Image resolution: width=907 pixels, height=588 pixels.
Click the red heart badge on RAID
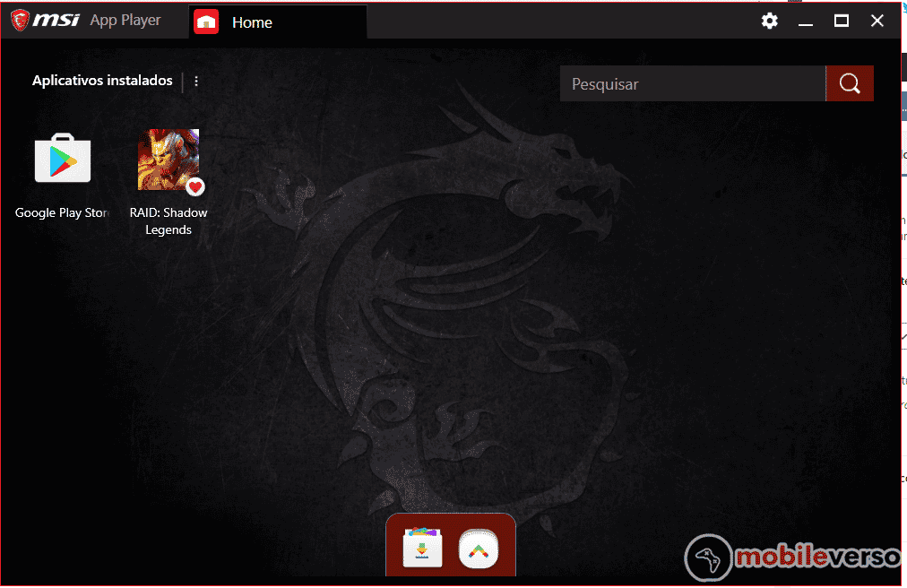(x=195, y=186)
